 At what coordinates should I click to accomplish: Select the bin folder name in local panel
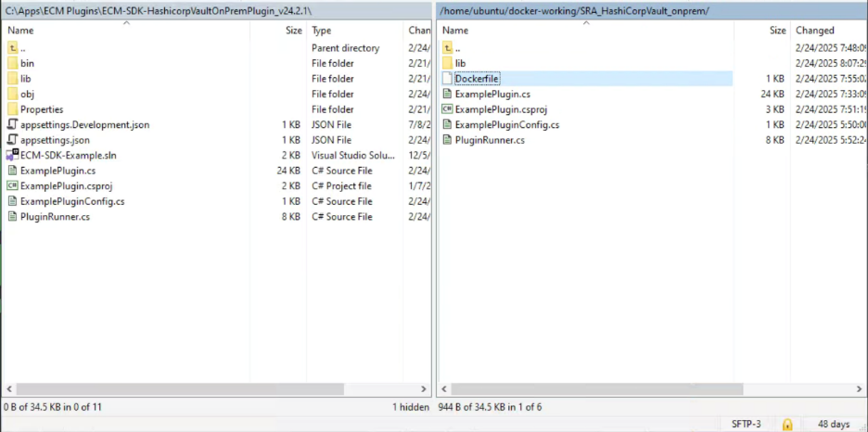(27, 63)
